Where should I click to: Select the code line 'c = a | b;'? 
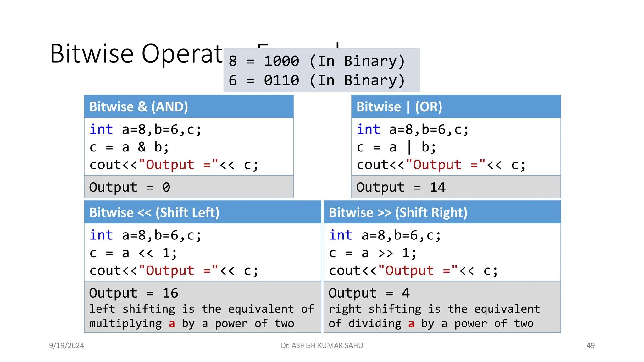click(x=397, y=147)
